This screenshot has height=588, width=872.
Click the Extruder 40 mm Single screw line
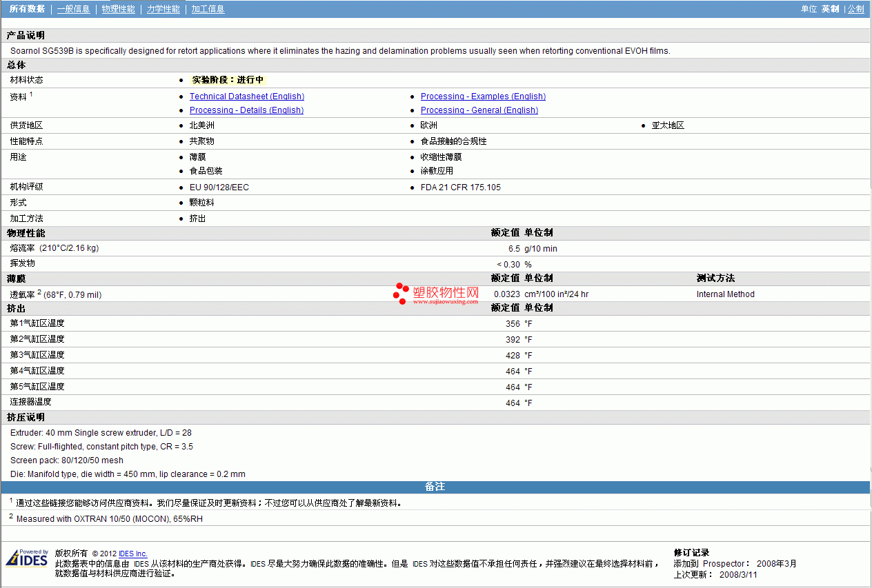pos(101,433)
